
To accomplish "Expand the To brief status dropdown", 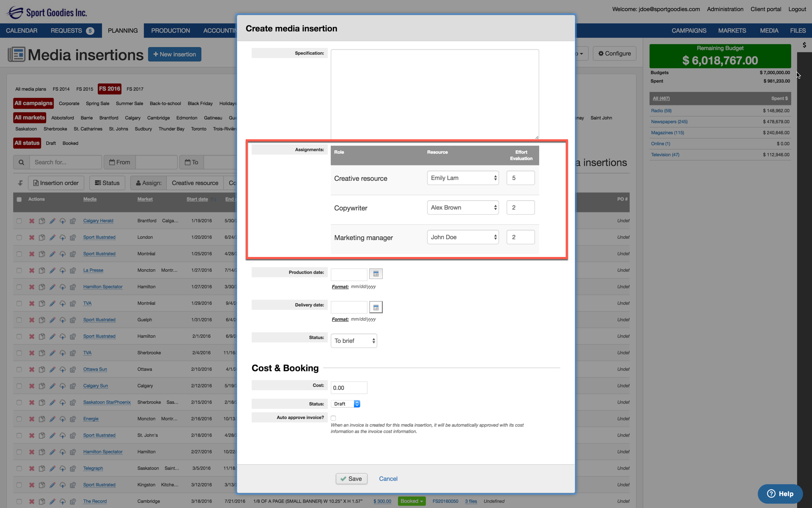I will (x=354, y=341).
